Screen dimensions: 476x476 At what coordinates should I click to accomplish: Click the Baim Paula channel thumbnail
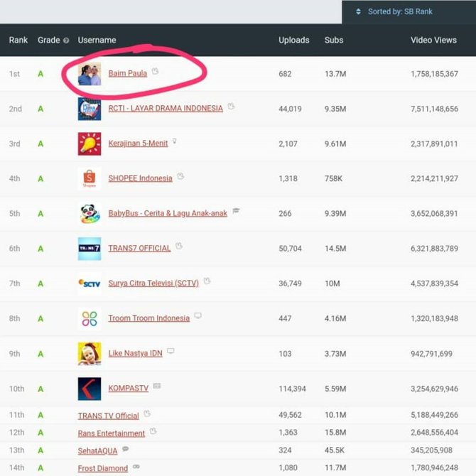(x=90, y=74)
